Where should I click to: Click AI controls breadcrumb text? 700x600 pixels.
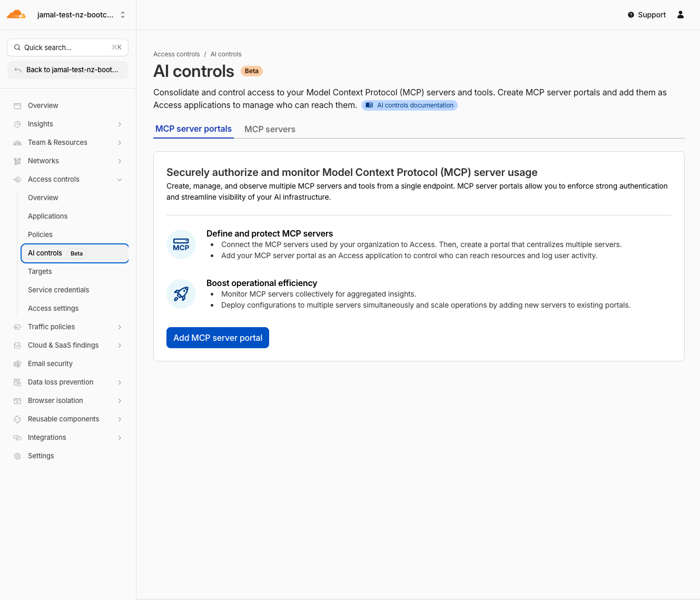[226, 54]
